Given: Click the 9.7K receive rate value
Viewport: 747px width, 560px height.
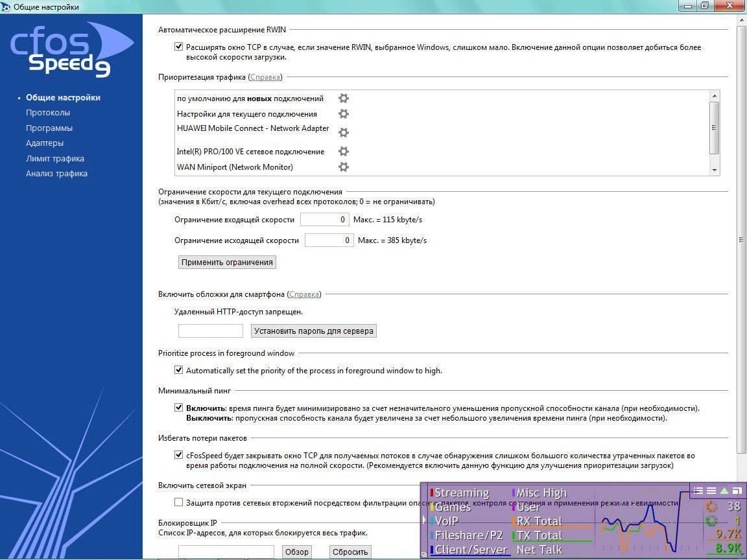Looking at the screenshot, I should point(728,534).
